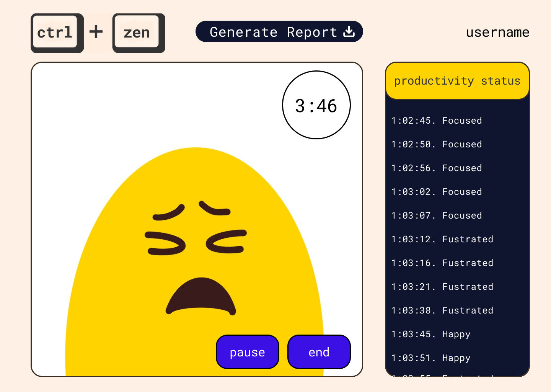
Task: Select the 1:02:45. Focused log entry
Action: pos(437,121)
